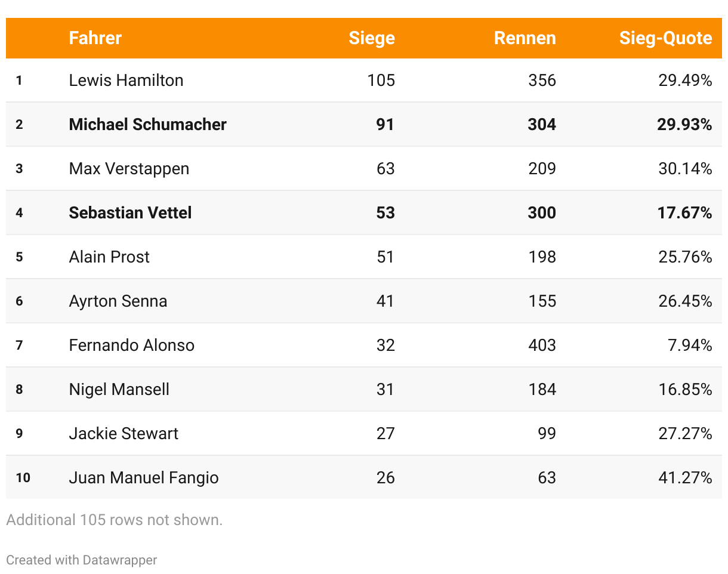Screen dimensions: 728x574
Task: Open the Created with Datawrapper link
Action: point(82,560)
